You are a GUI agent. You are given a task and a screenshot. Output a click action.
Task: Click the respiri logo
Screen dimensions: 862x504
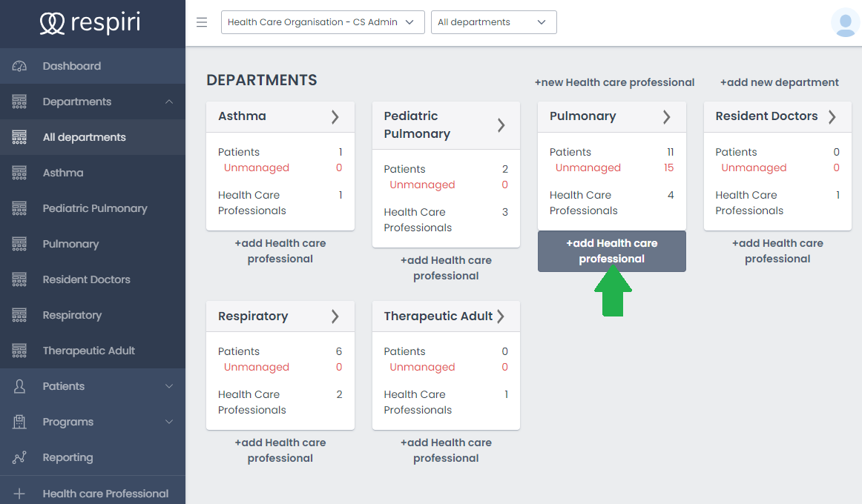[90, 24]
